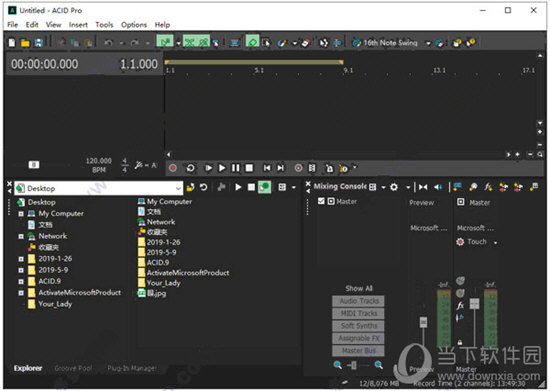Image resolution: width=550 pixels, height=391 pixels.
Task: Click the What's This help icon
Action: (x=471, y=43)
